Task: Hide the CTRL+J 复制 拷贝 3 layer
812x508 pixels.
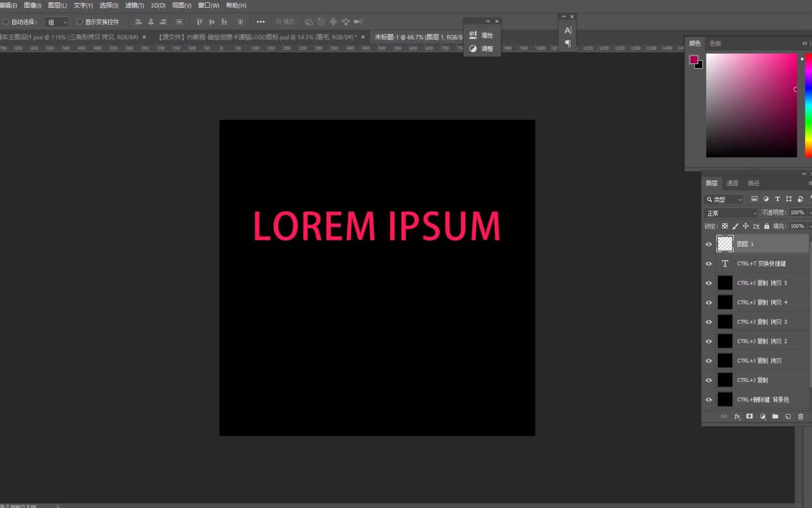Action: pos(709,322)
